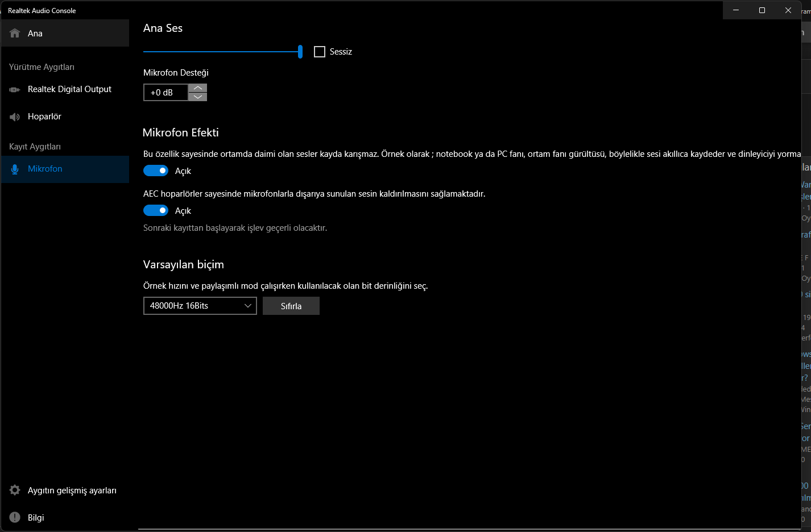Turn off the AEC echo cancellation toggle
The height and width of the screenshot is (532, 811).
[156, 210]
